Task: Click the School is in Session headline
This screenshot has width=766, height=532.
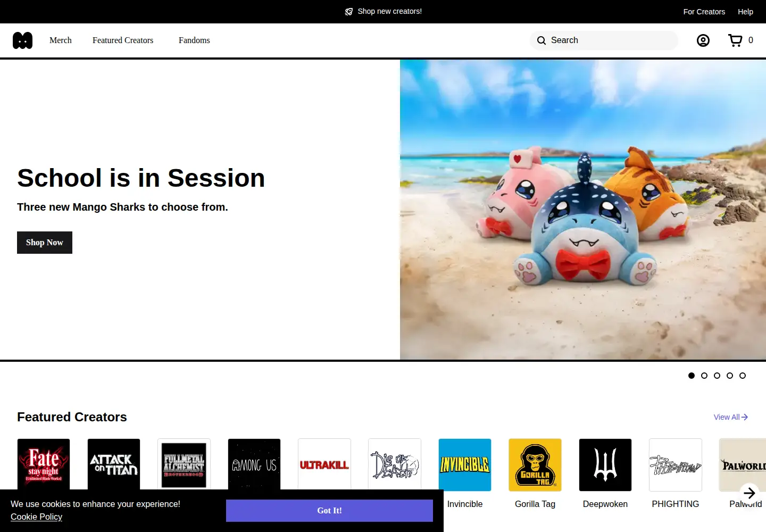Action: 141,178
